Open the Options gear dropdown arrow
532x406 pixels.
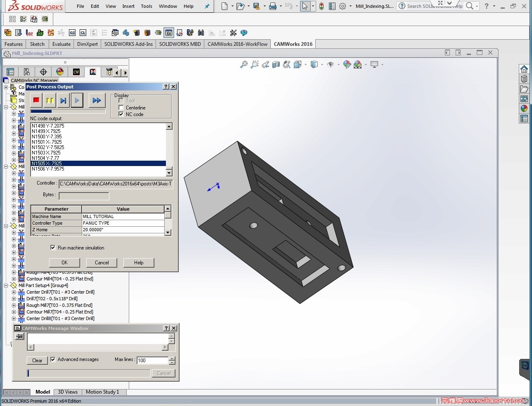350,6
